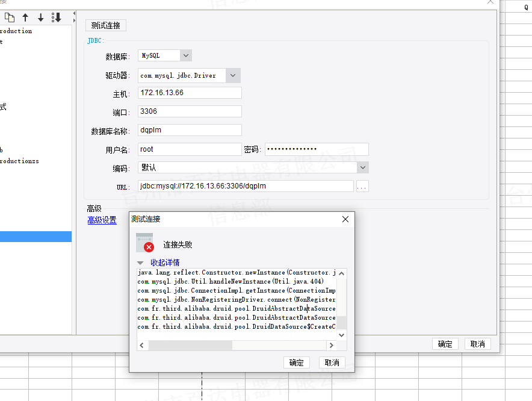This screenshot has height=401, width=532.
Task: Click the log line 'com.mysql.jdbc.NonRegisteringDriver.connect'
Action: pos(237,299)
